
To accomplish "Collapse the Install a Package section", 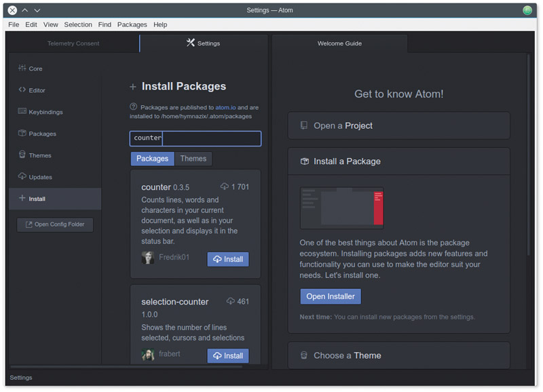I will [x=398, y=161].
